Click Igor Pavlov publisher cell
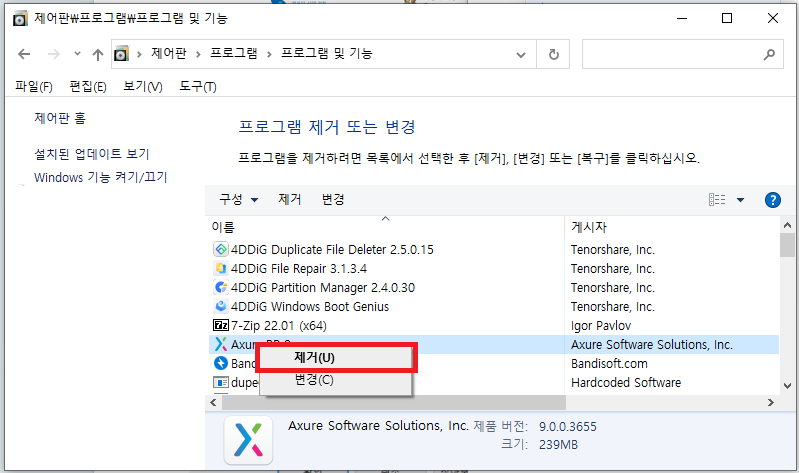The height and width of the screenshot is (473, 799). 601,325
